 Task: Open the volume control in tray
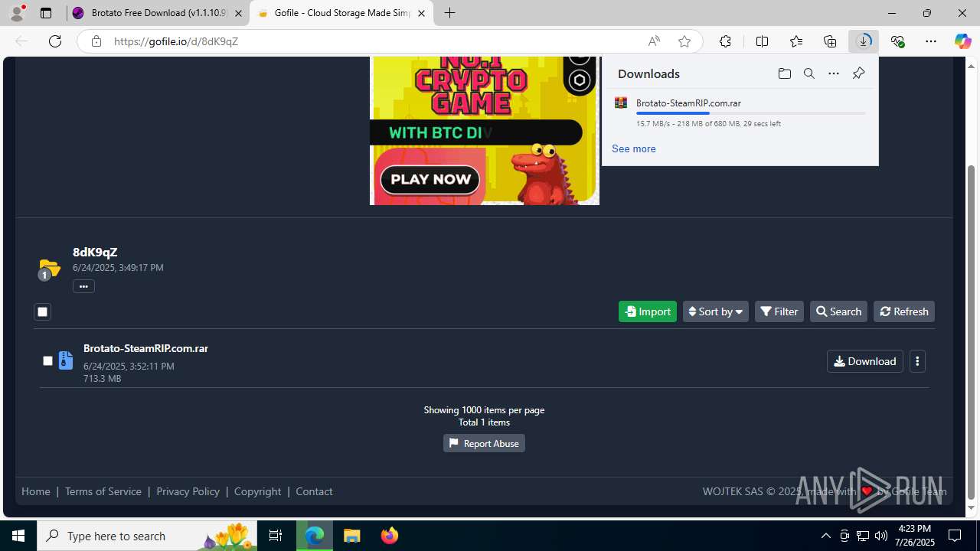pos(881,536)
